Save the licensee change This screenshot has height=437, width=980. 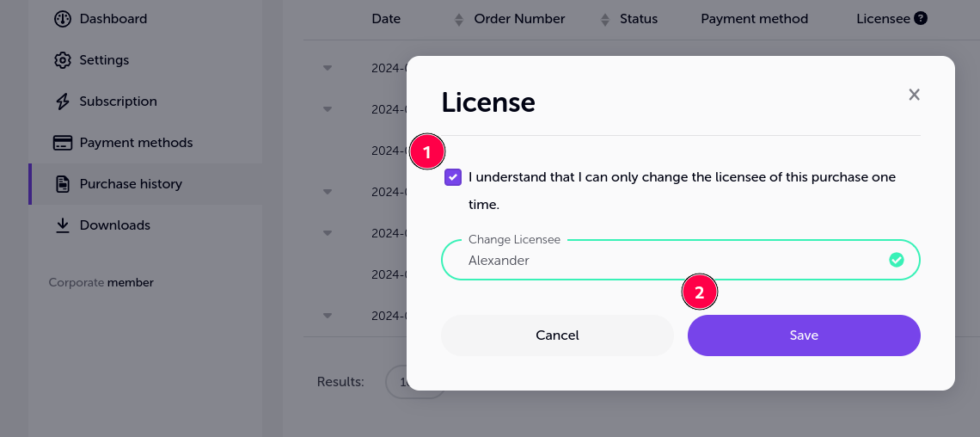coord(804,335)
